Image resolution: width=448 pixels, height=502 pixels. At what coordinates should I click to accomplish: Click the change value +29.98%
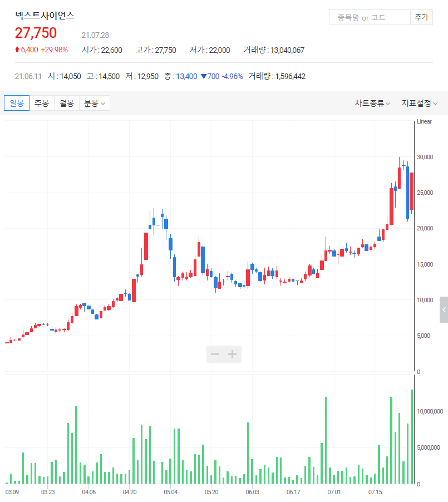[x=54, y=50]
